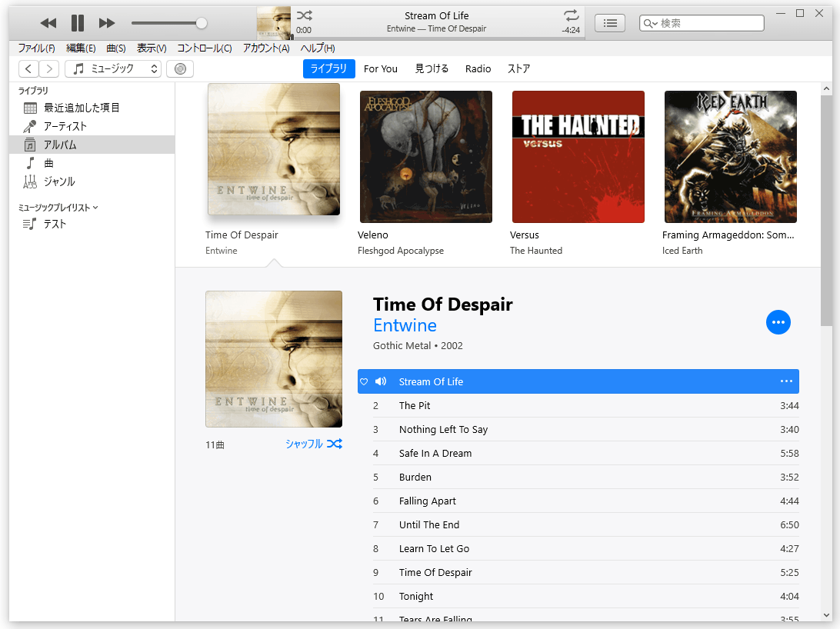Open the コントロール(C) menu
This screenshot has width=840, height=629.
click(204, 48)
